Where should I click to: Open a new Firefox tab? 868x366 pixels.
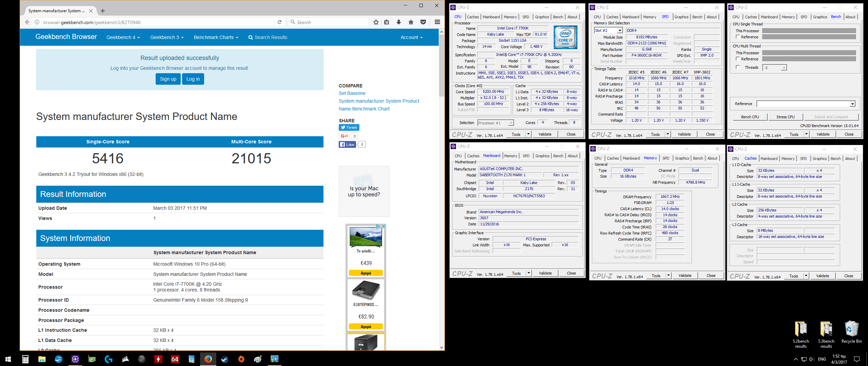103,11
